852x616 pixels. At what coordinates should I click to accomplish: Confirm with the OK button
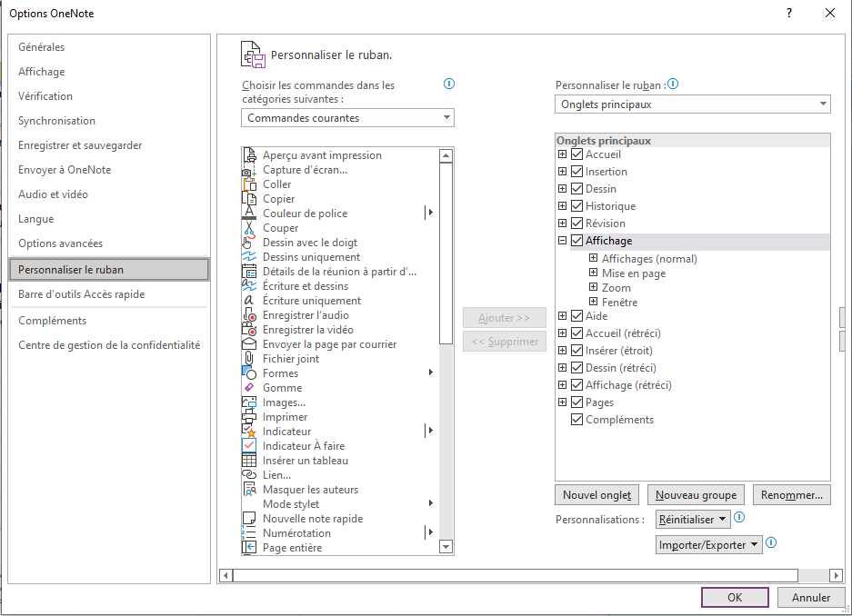(735, 598)
